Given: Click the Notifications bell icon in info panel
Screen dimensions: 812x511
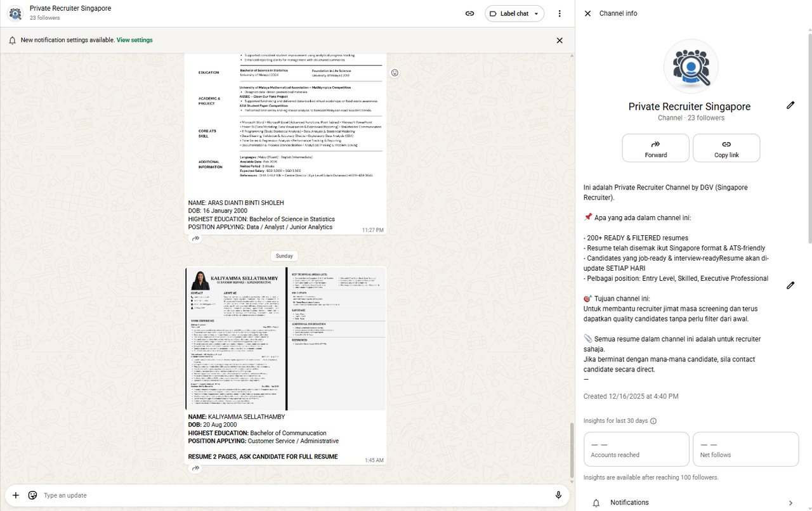Looking at the screenshot, I should click(x=596, y=503).
